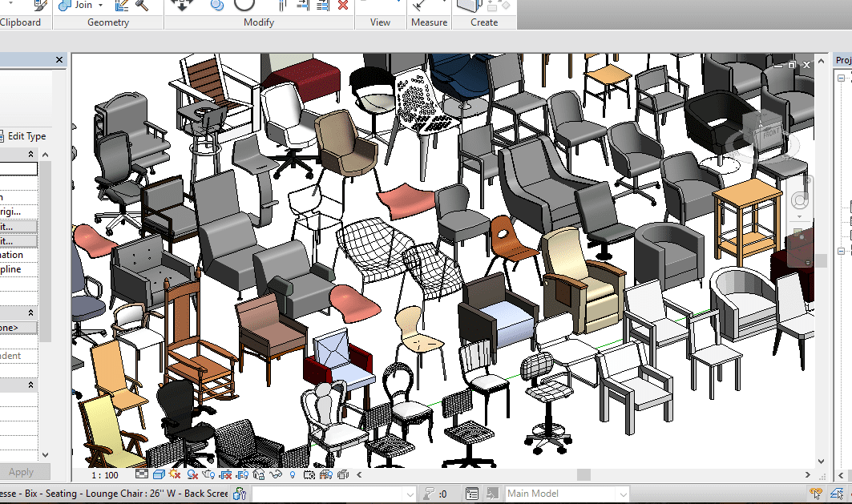
Task: Click the horizontal scrollbar thumb under the view
Action: (583, 475)
